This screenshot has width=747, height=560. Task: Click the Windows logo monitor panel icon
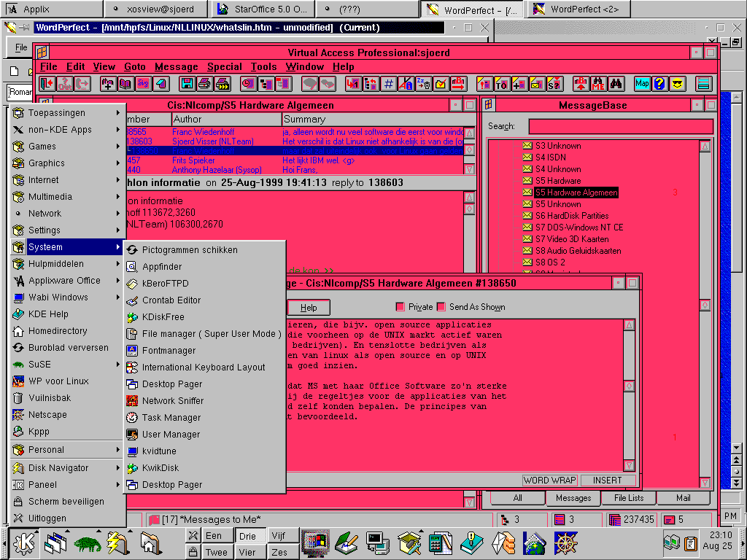315,543
